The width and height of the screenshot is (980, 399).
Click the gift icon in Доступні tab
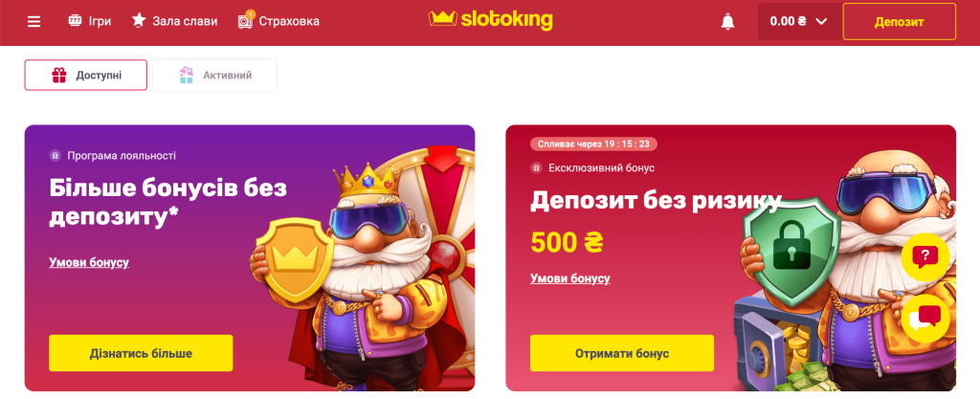tap(58, 76)
